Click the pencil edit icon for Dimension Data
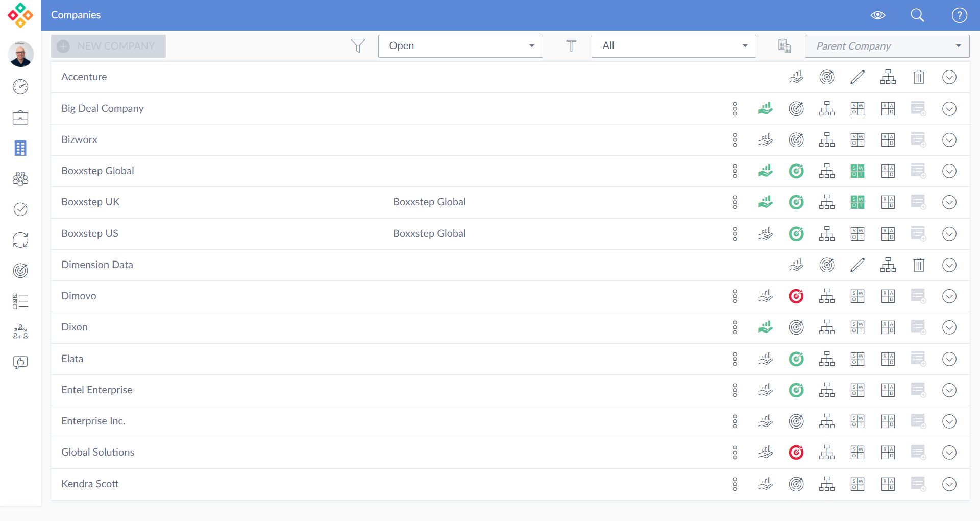Screen dimensions: 980x521 pyautogui.click(x=857, y=265)
